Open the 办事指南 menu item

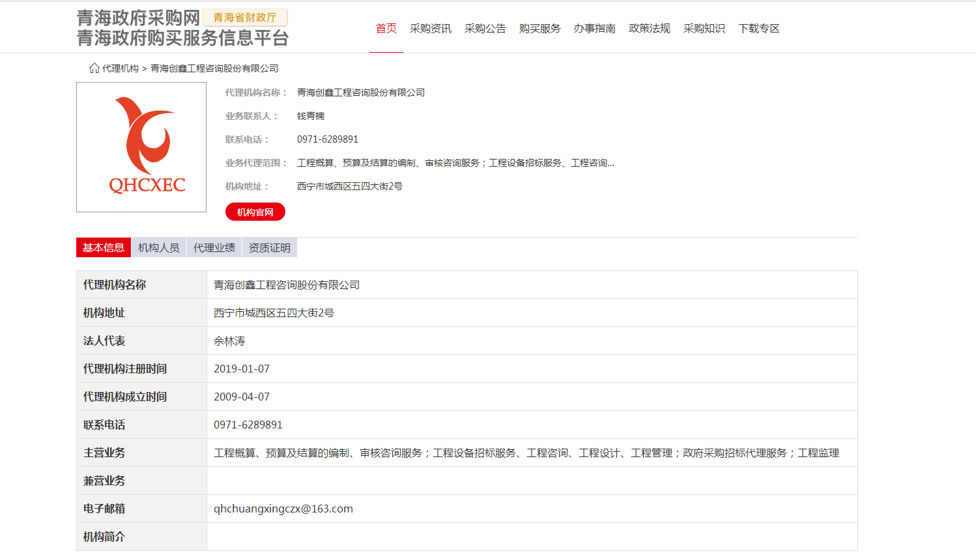click(595, 29)
